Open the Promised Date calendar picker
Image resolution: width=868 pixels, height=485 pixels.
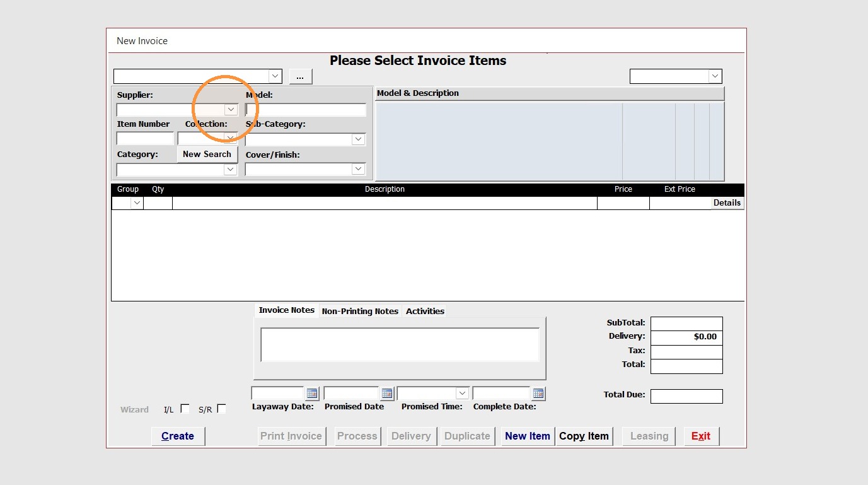coord(387,394)
